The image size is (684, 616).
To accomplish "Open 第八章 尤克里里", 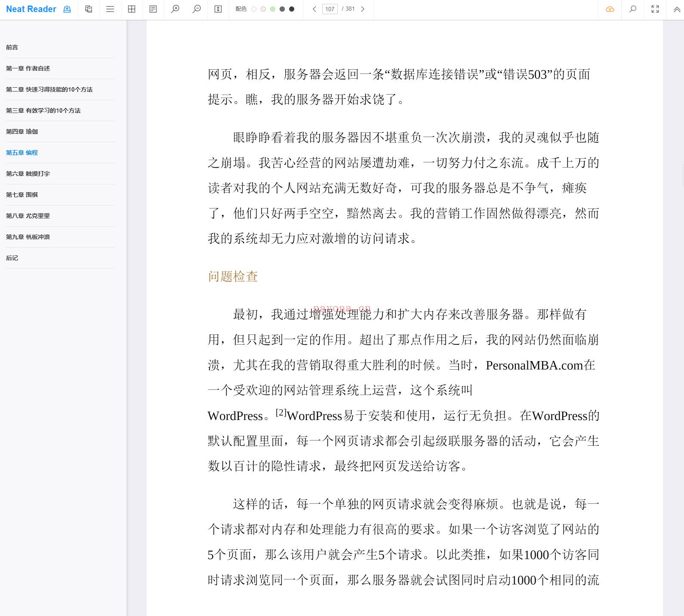I will (28, 216).
